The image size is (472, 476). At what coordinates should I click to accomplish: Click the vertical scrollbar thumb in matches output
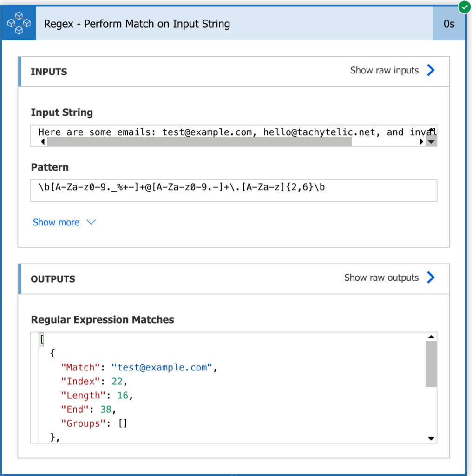coord(431,364)
